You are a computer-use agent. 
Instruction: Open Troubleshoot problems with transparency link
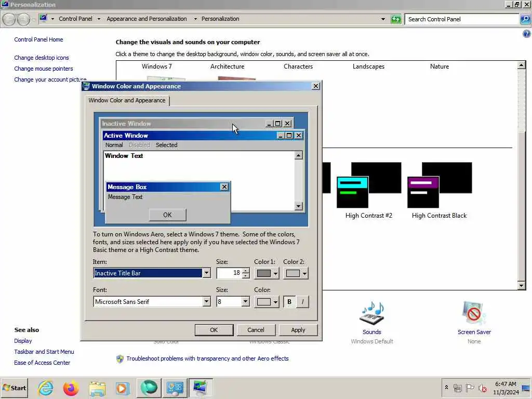[207, 358]
